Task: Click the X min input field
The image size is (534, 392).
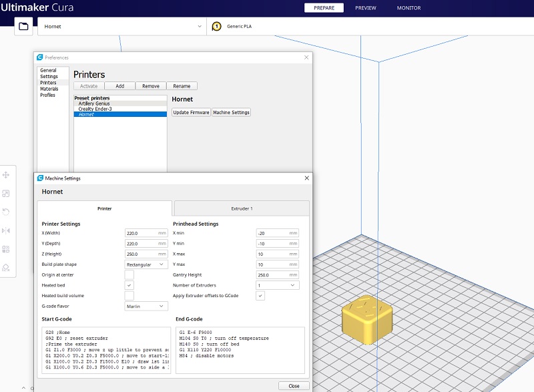Action: (x=277, y=233)
